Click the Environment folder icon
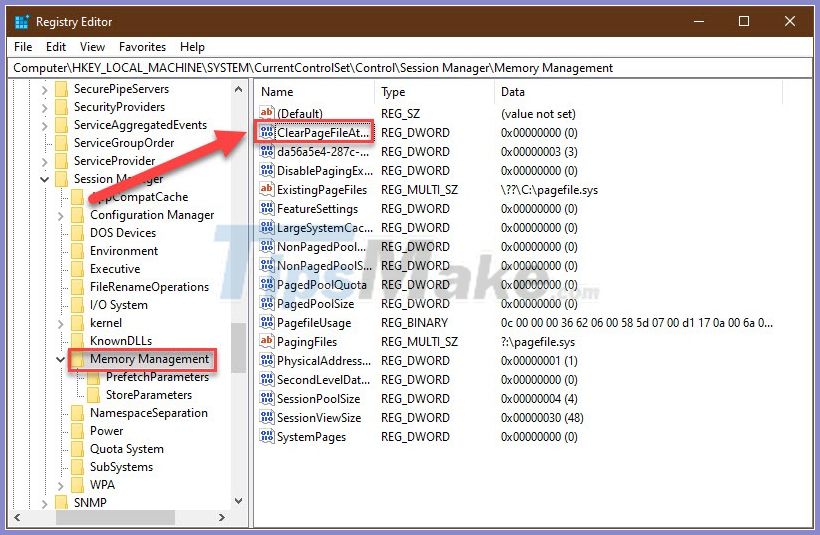820x535 pixels. tap(77, 251)
